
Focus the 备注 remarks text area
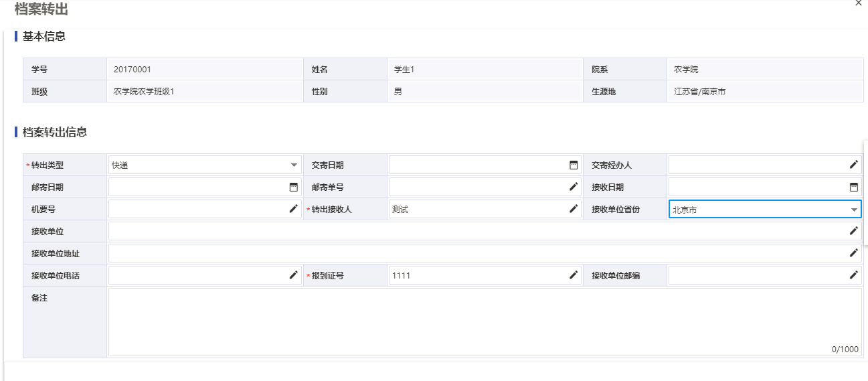(x=485, y=322)
